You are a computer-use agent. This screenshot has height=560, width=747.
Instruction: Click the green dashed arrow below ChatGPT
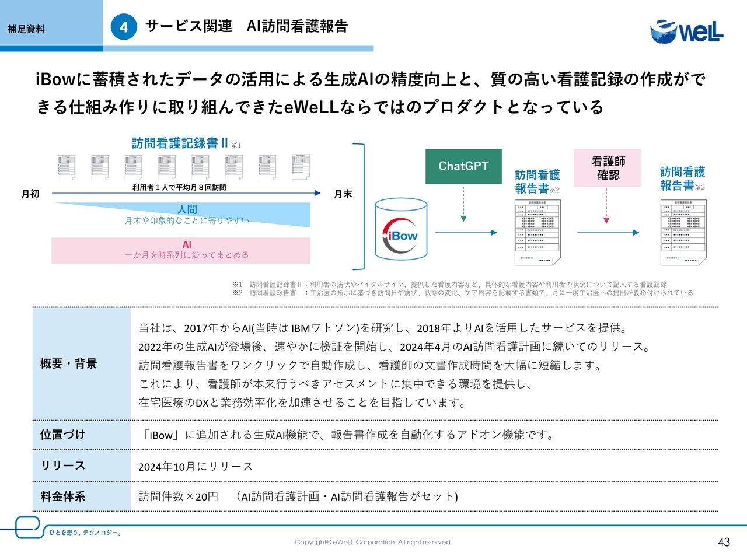coord(463,204)
